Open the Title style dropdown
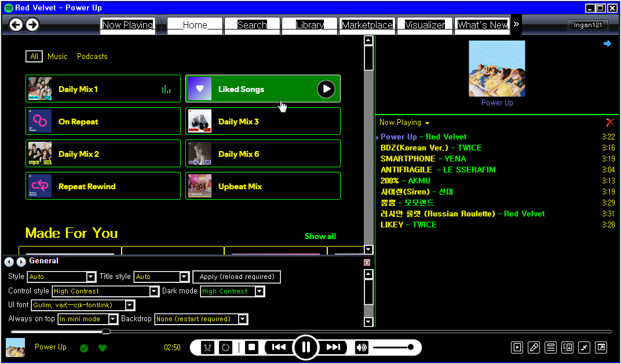The height and width of the screenshot is (364, 621). tap(162, 277)
